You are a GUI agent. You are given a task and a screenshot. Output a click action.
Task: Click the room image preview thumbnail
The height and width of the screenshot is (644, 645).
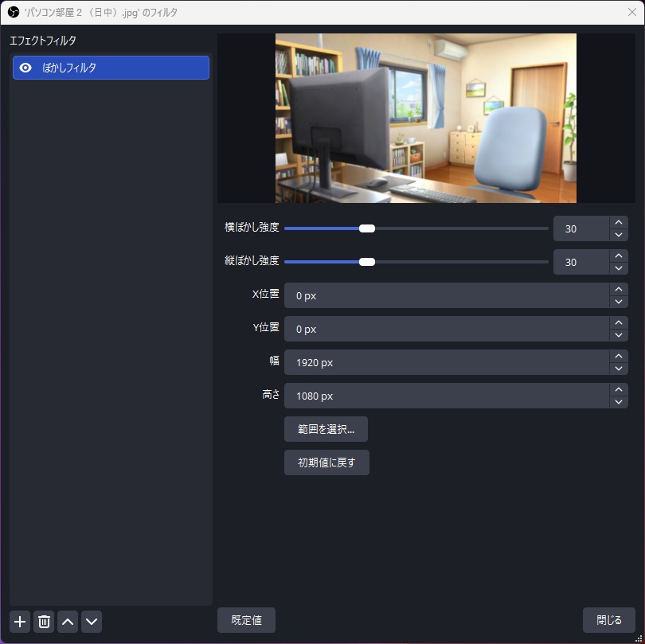click(426, 118)
